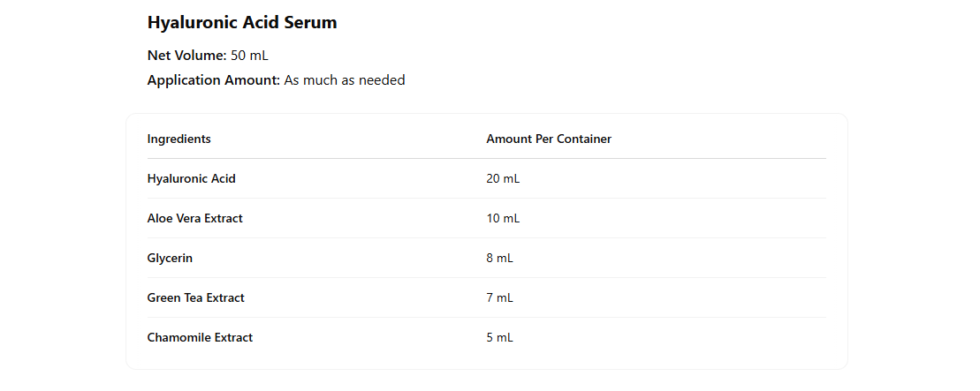Click the Hyaluronic Acid Serum heading

click(241, 23)
